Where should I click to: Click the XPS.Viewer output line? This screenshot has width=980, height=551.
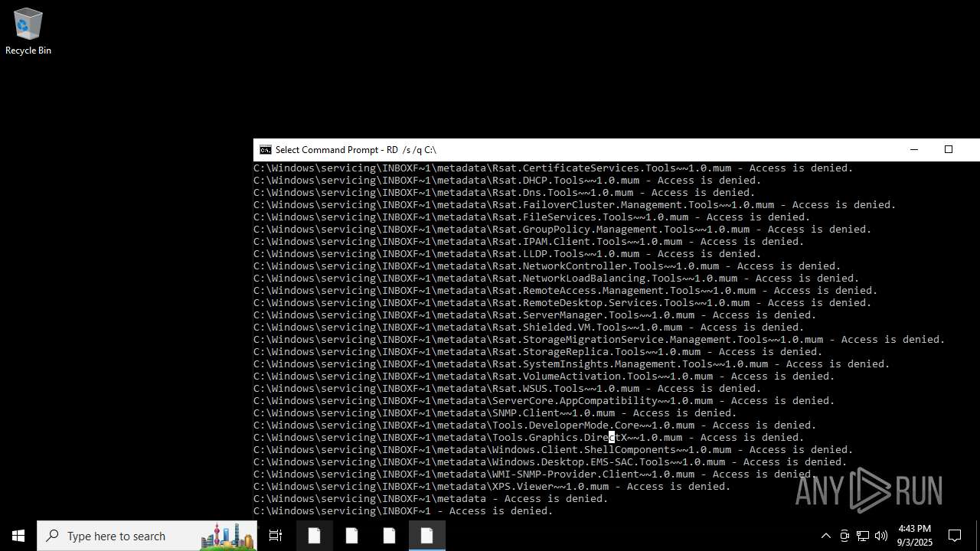tap(492, 487)
